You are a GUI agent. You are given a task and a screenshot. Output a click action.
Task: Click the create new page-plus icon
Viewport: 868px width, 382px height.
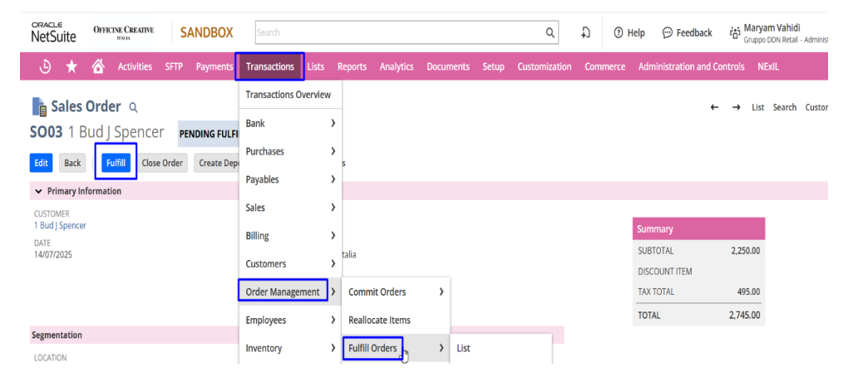tap(585, 32)
